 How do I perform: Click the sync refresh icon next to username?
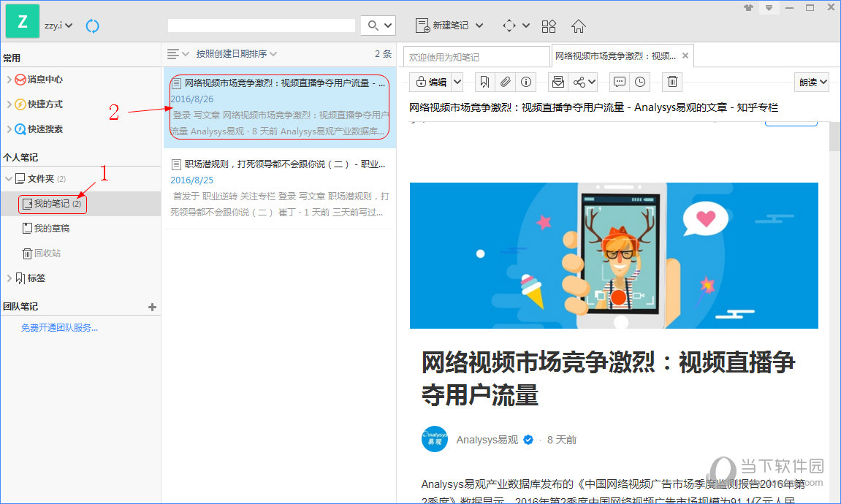click(92, 26)
